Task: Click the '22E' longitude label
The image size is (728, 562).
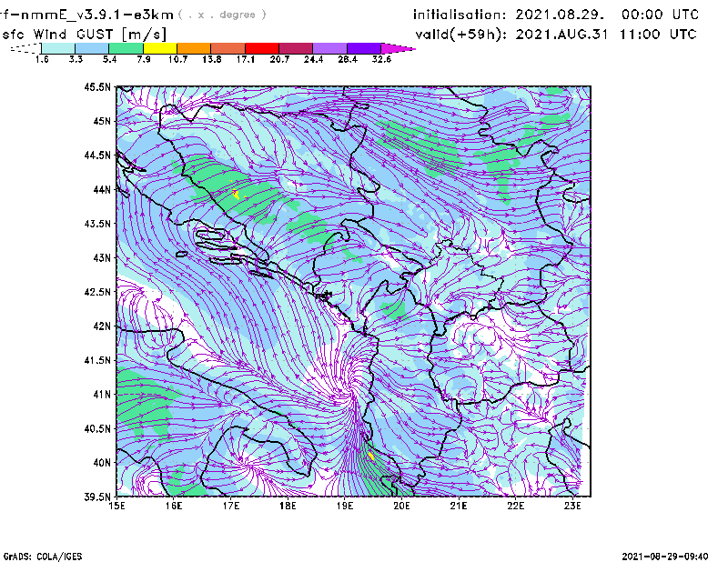Action: tap(515, 506)
